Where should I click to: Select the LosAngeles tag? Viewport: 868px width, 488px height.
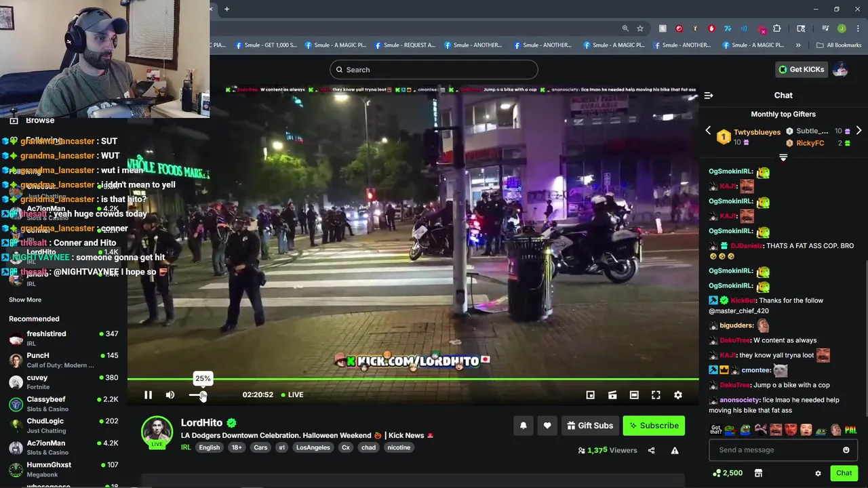[x=313, y=447]
